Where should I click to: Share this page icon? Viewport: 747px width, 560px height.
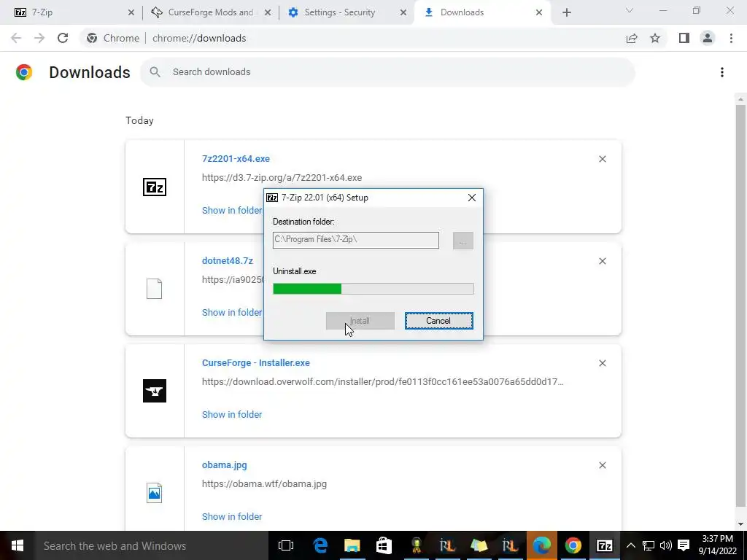[x=632, y=38]
